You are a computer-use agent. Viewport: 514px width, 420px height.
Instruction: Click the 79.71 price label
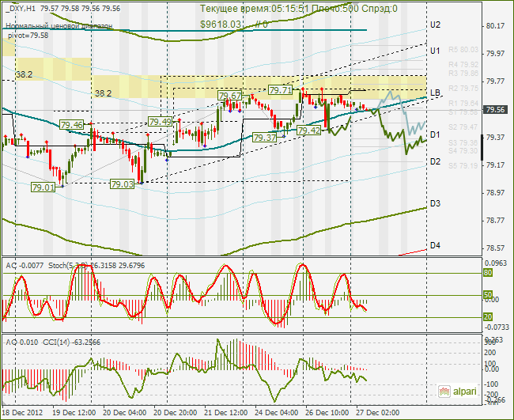pyautogui.click(x=280, y=89)
